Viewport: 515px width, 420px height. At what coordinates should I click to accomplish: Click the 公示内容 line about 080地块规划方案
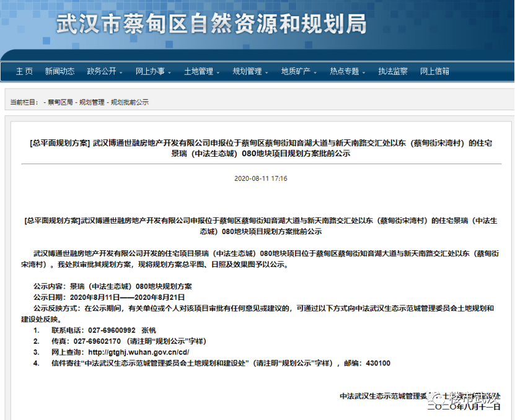[x=113, y=286]
